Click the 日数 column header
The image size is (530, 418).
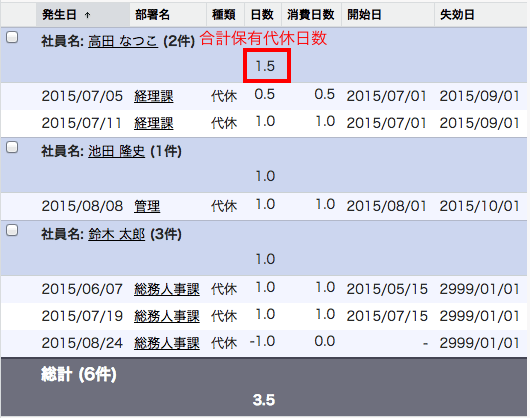click(263, 15)
